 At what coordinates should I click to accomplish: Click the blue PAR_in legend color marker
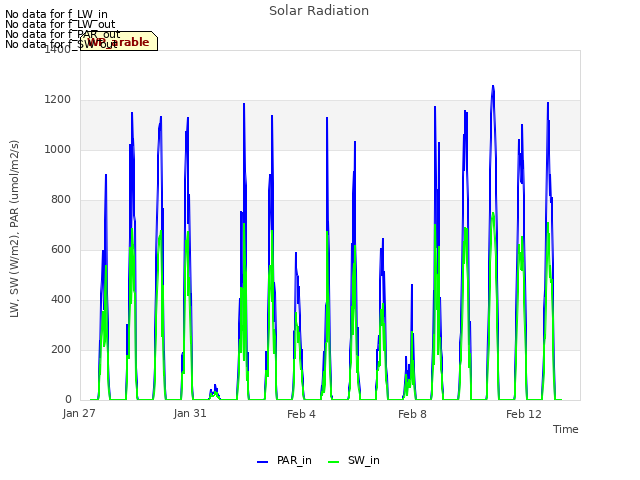(262, 462)
